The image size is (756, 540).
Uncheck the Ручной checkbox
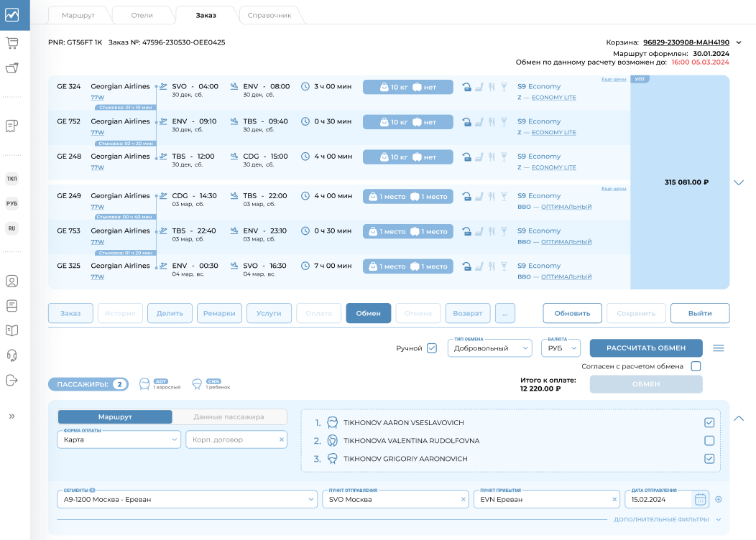432,348
